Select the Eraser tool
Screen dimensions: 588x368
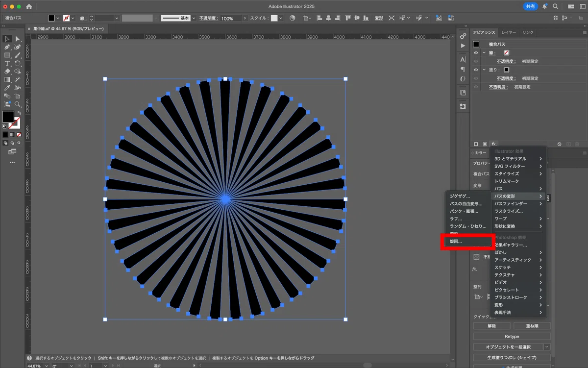pos(7,72)
